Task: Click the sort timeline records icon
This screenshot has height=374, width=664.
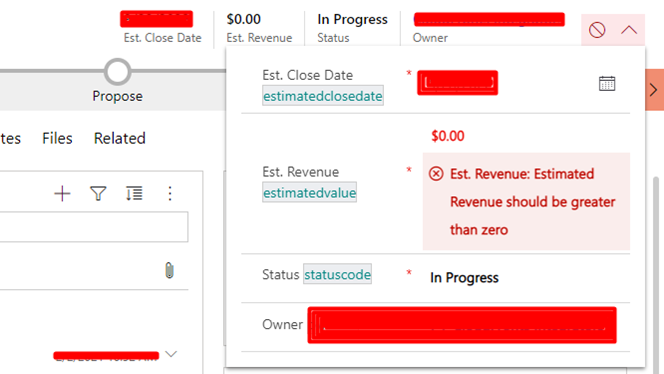Action: [x=134, y=194]
